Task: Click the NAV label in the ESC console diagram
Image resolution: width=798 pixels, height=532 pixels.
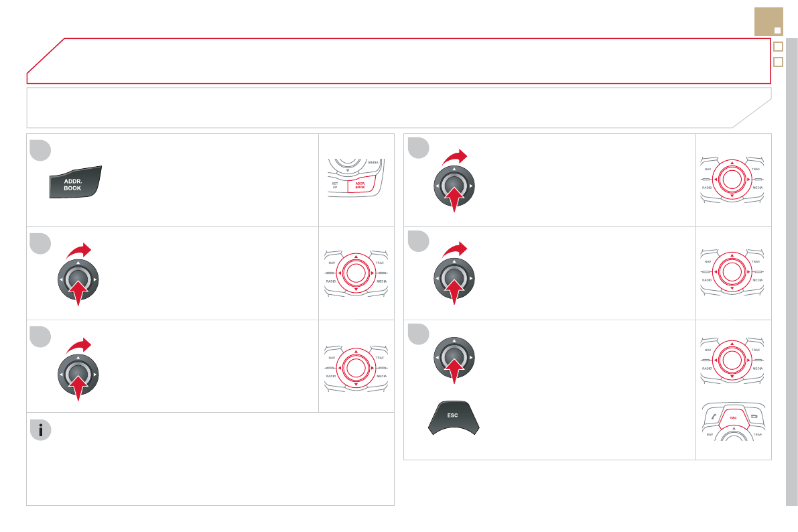Action: [x=709, y=434]
